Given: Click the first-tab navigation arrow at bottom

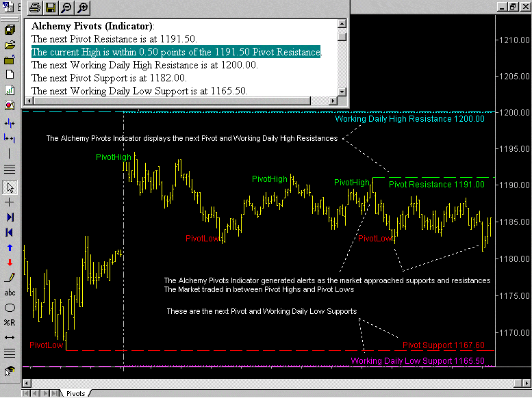Looking at the screenshot, I should [25, 393].
